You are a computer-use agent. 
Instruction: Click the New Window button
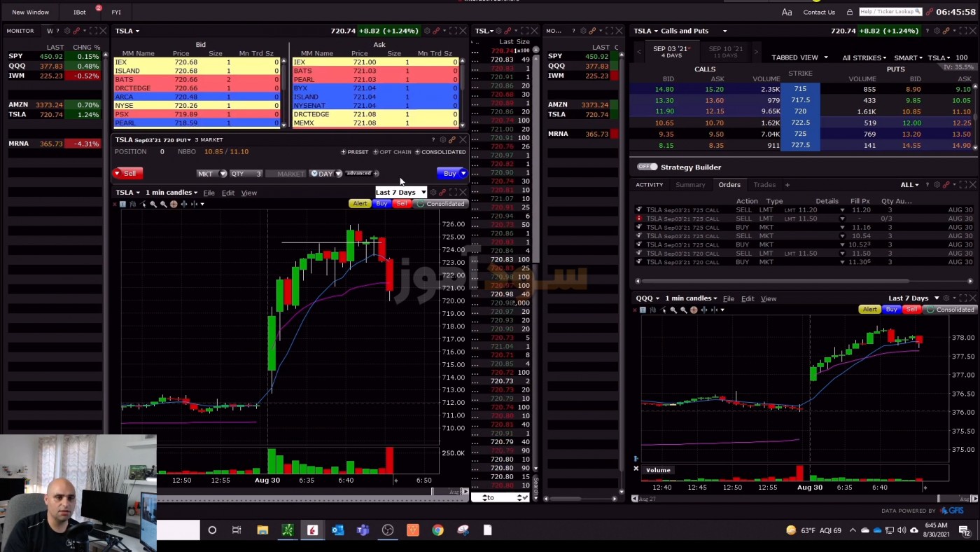click(31, 12)
